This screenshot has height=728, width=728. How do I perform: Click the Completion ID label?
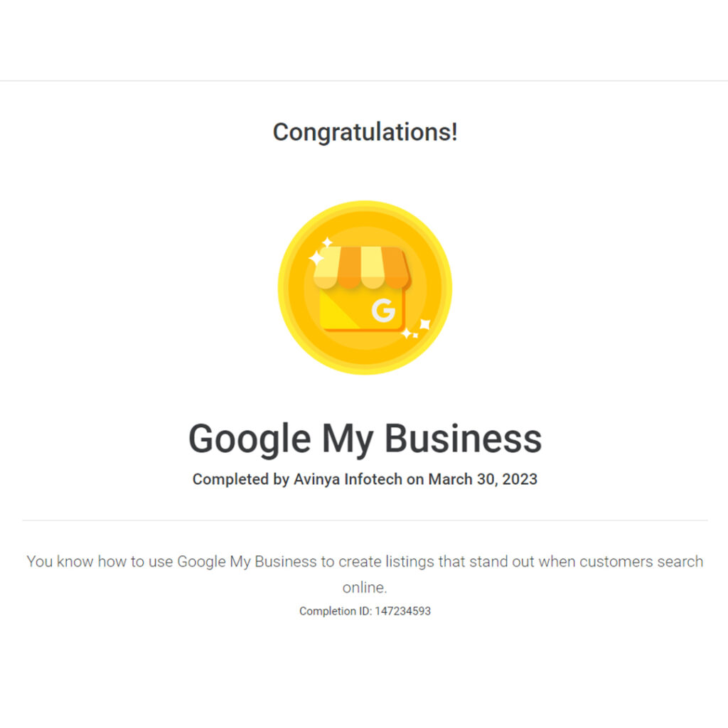(x=335, y=611)
